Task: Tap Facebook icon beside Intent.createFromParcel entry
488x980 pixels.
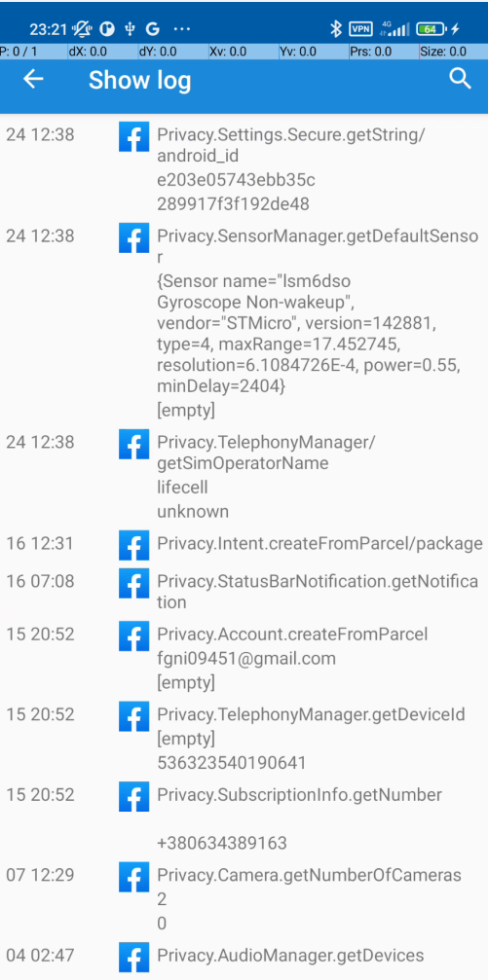Action: click(x=133, y=545)
